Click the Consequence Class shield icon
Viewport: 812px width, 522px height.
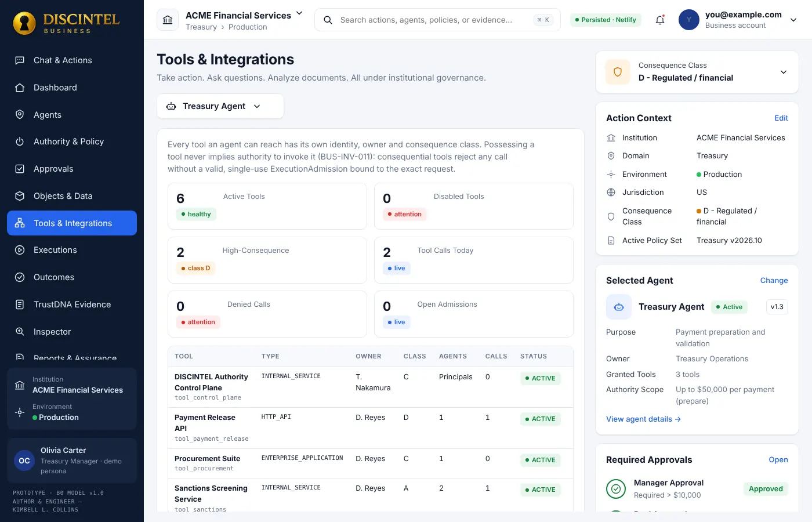pyautogui.click(x=618, y=72)
